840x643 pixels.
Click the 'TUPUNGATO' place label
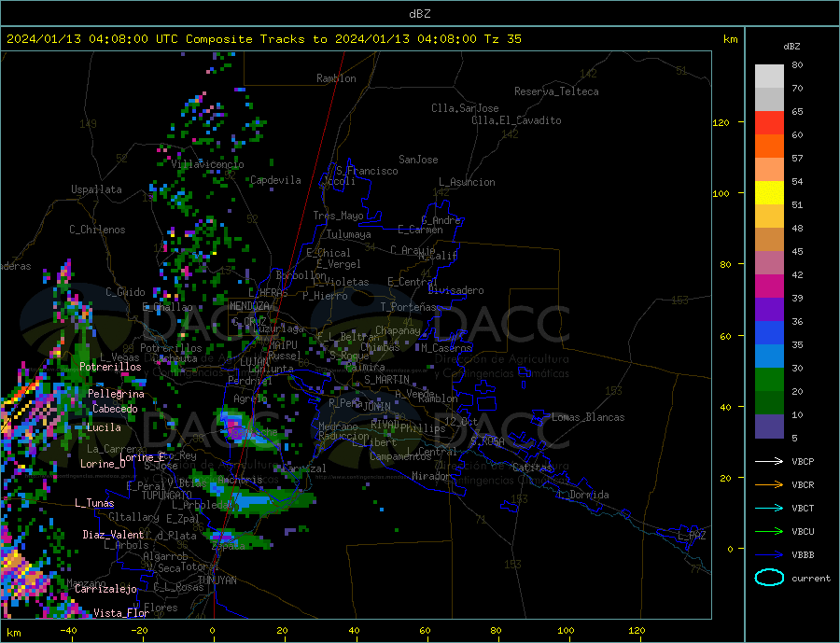pos(167,496)
